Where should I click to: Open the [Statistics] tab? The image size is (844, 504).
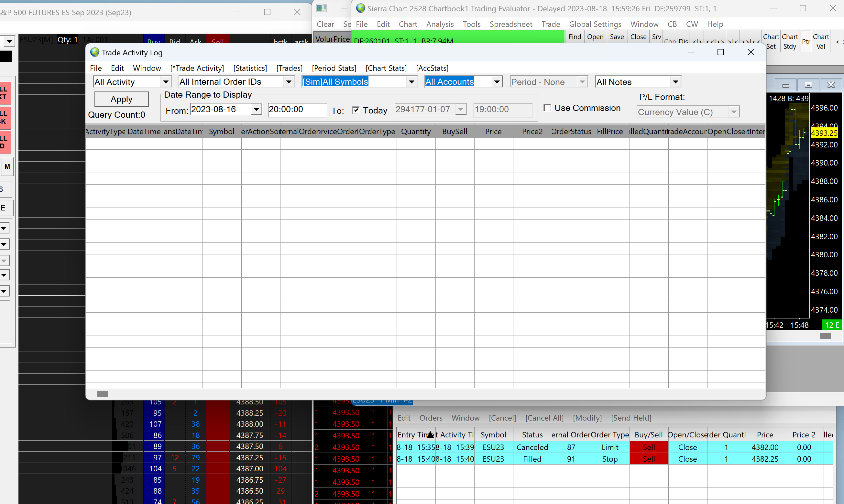coord(250,68)
